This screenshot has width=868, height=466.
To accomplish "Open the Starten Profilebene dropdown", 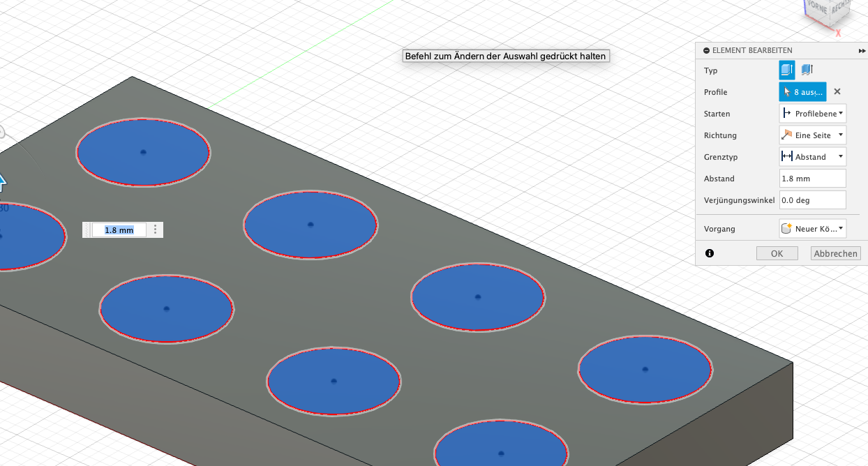I will [812, 113].
